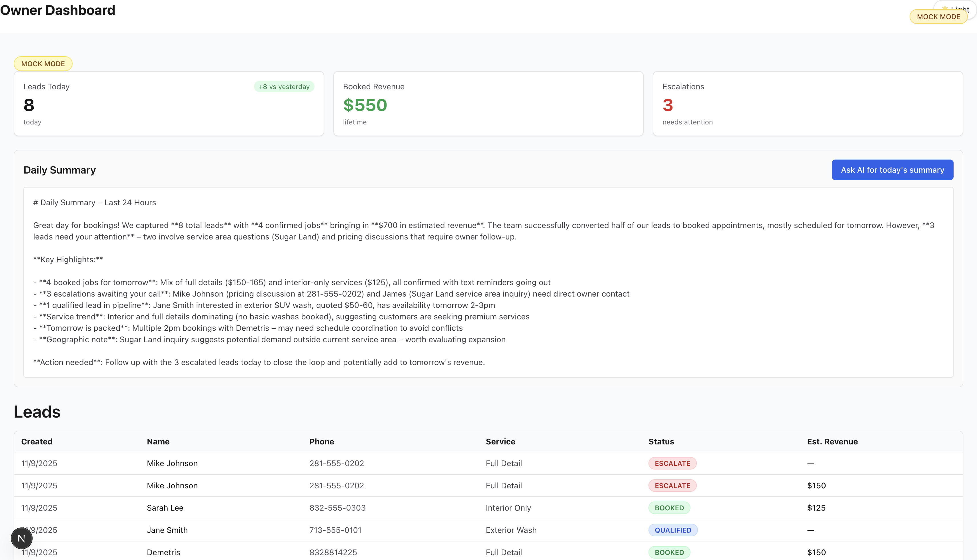Screen dimensions: 977x560
Task: Click BOOKED badge in Sarah Lee row
Action: point(669,508)
